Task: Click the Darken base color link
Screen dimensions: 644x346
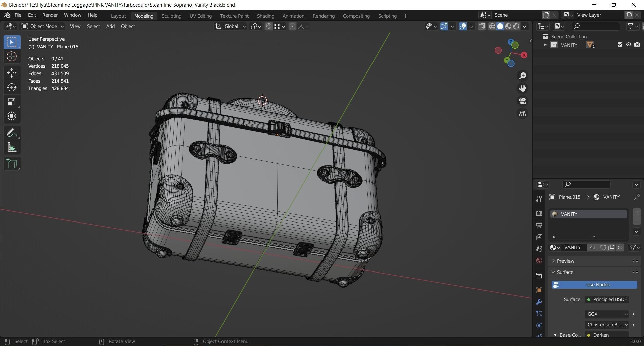Action: tap(607, 335)
